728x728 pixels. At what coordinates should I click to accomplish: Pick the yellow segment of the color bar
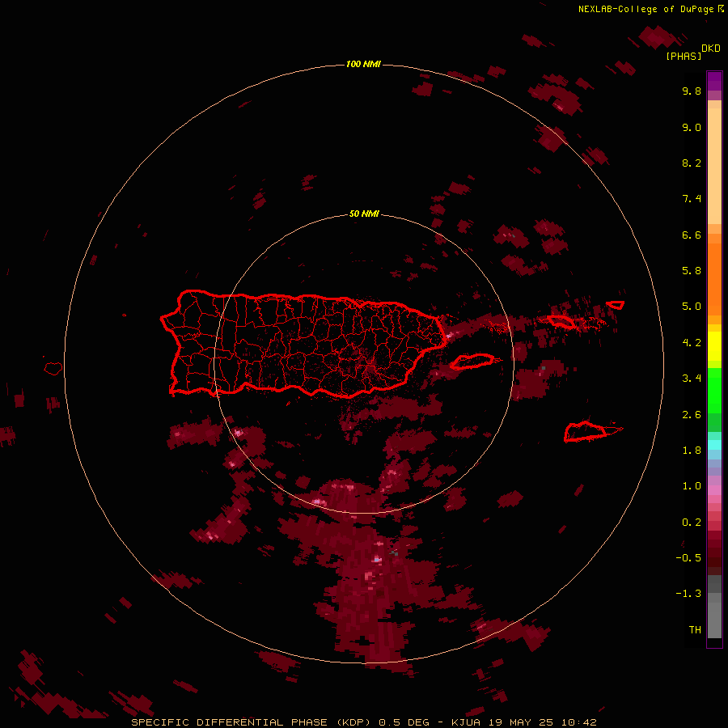point(714,346)
